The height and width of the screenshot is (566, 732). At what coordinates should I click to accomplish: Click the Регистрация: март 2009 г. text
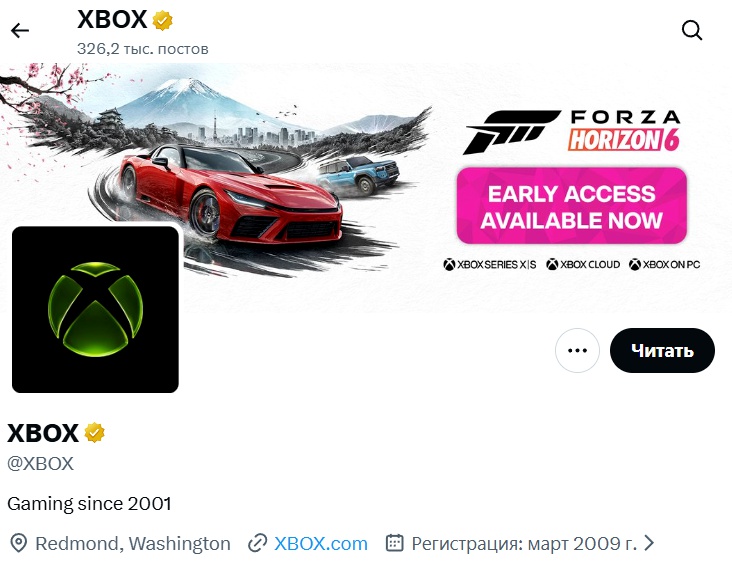tap(524, 544)
